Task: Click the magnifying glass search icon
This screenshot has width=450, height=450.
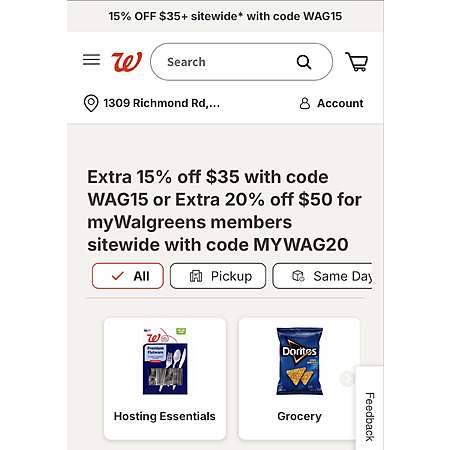Action: coord(304,62)
